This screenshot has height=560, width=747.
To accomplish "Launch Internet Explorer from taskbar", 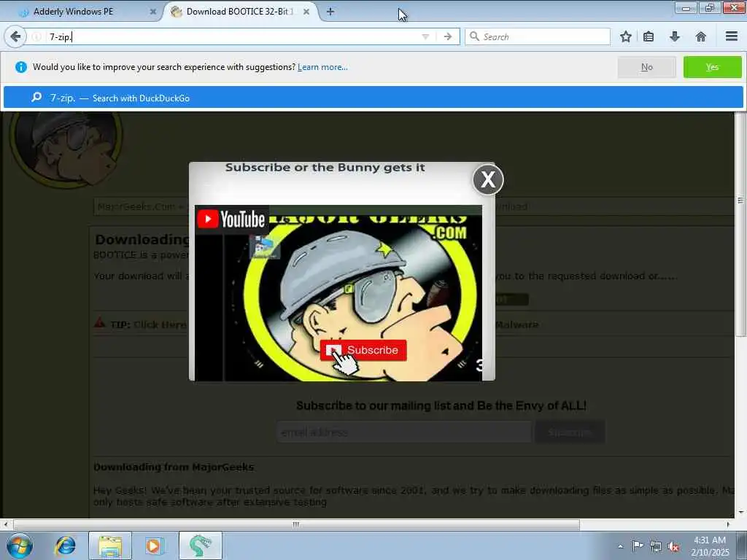I will (x=66, y=545).
